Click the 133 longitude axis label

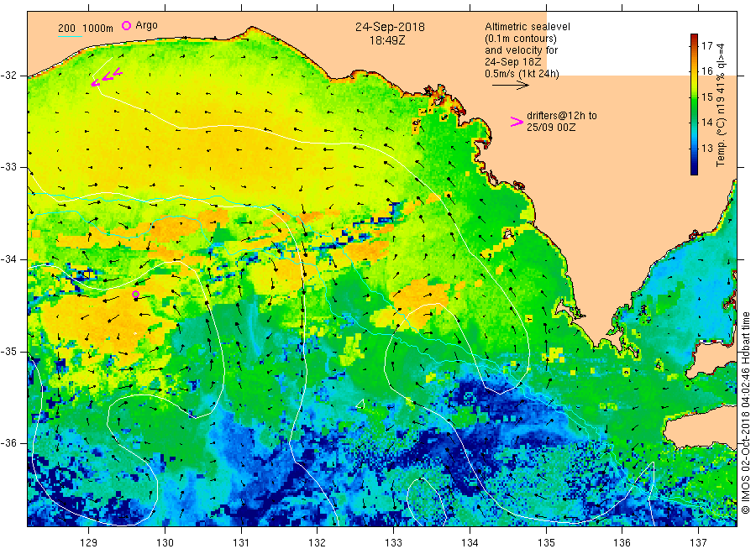(393, 543)
